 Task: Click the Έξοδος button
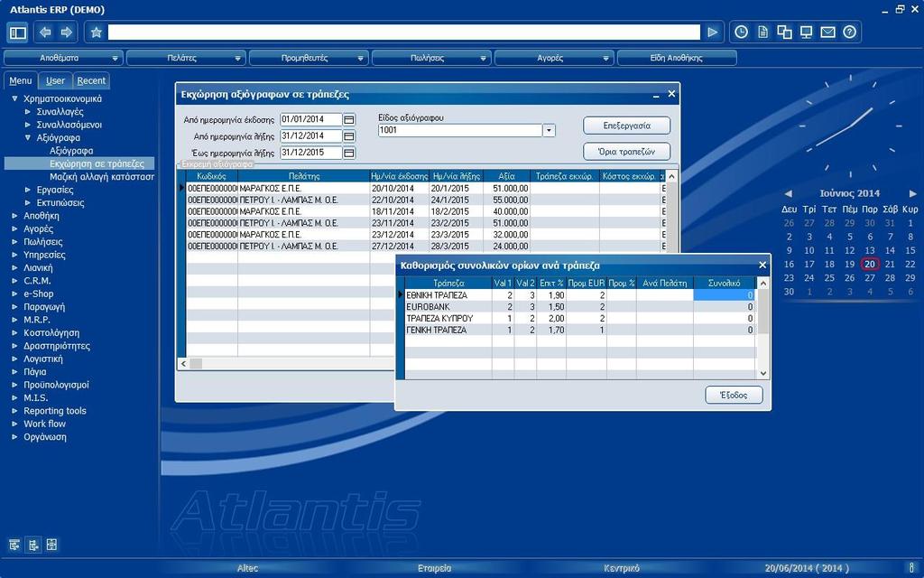tap(734, 396)
